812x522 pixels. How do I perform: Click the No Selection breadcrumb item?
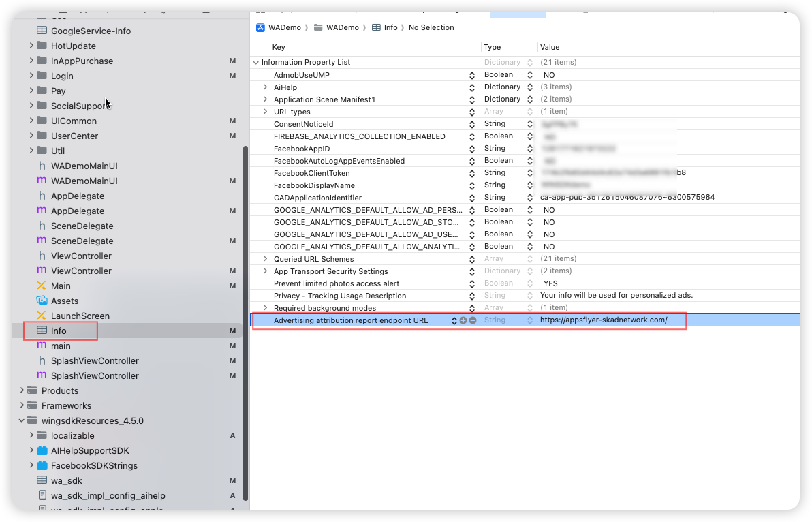pyautogui.click(x=431, y=27)
